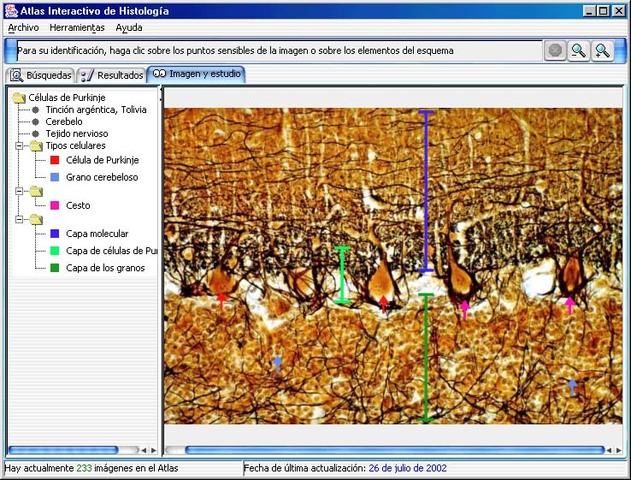Click bullet icon beside Tejido nervioso
The image size is (631, 480).
[35, 134]
